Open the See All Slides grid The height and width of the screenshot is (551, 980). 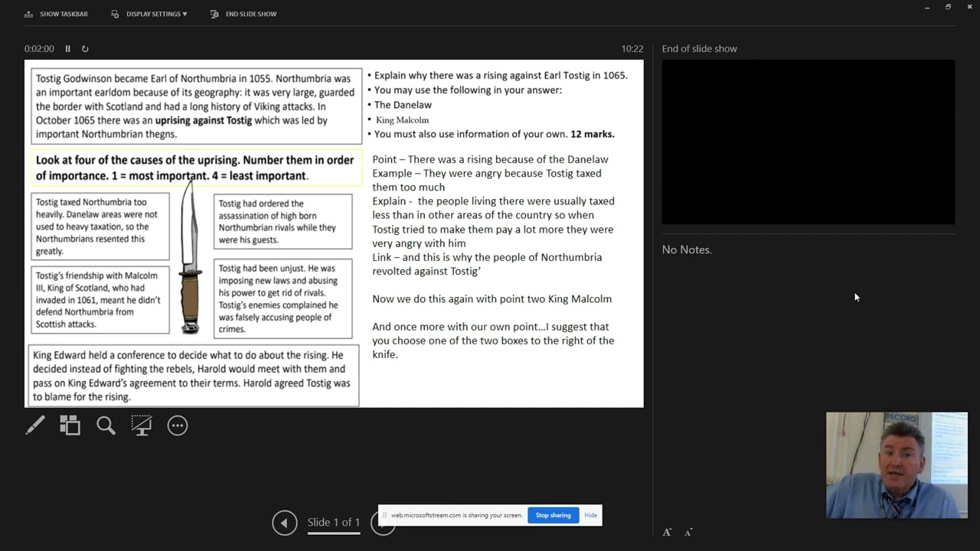(x=70, y=425)
